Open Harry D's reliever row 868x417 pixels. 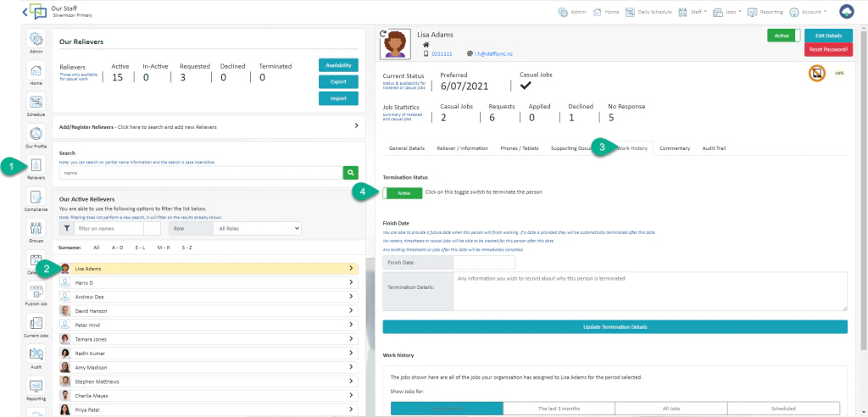pos(209,282)
